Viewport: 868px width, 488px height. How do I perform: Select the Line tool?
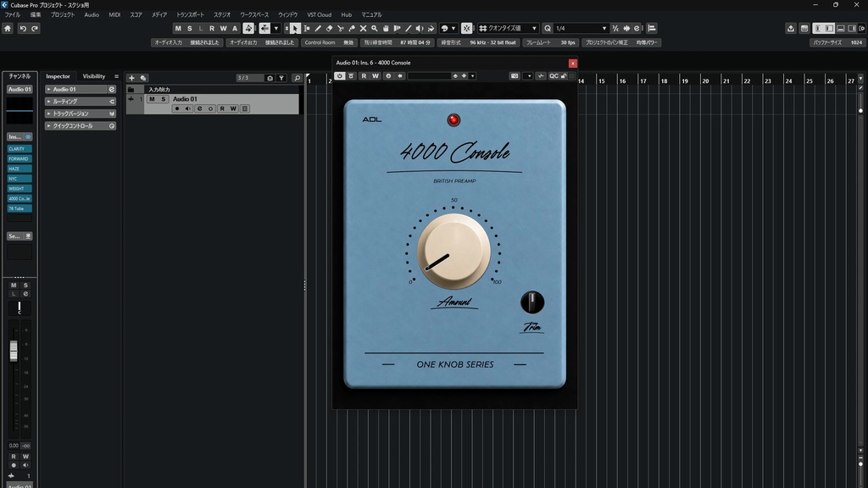coord(408,28)
